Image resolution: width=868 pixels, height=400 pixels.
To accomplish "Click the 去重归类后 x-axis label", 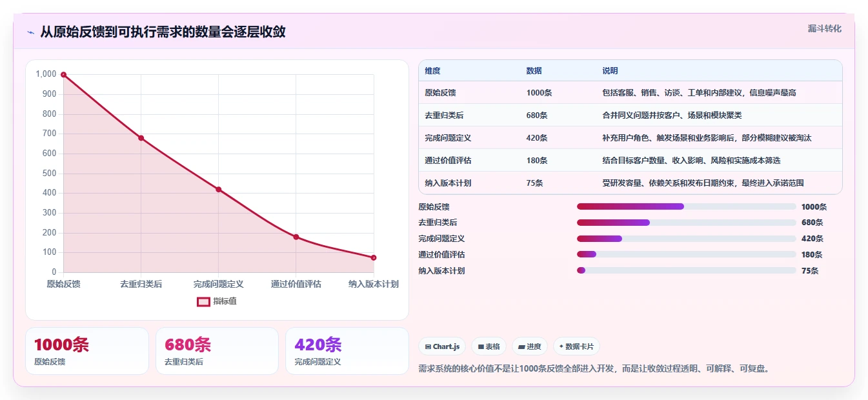I will 141,284.
